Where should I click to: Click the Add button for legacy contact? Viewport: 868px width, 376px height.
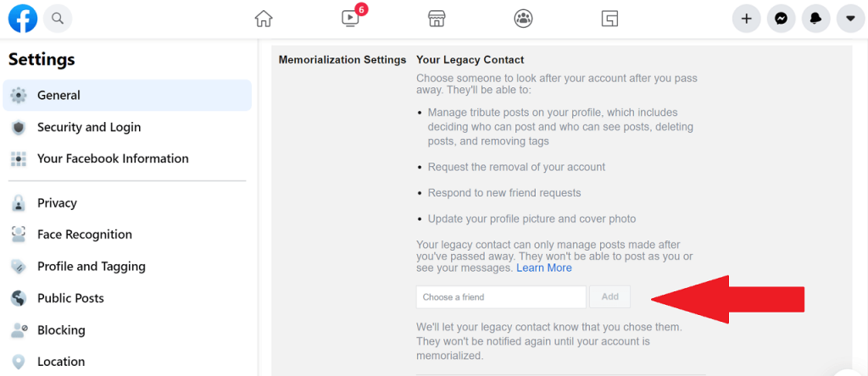(x=610, y=297)
